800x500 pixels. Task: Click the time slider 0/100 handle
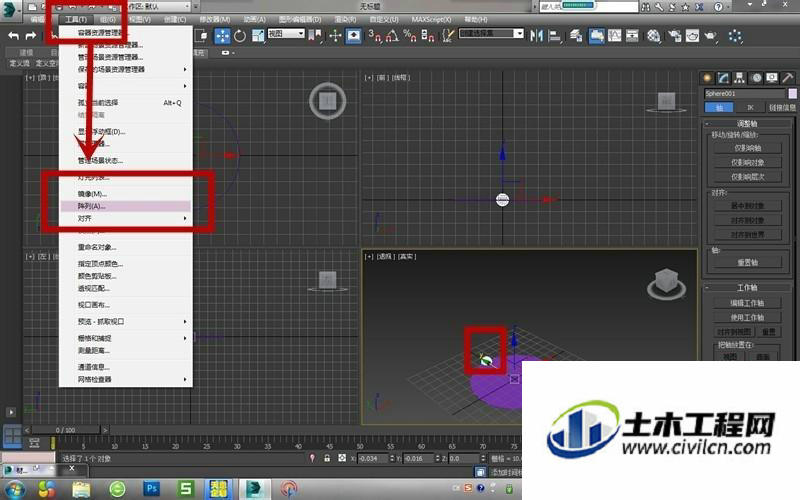pyautogui.click(x=65, y=430)
